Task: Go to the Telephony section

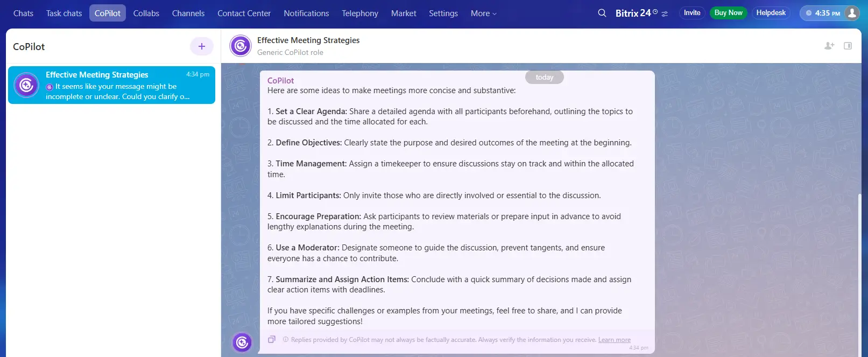Action: tap(359, 13)
